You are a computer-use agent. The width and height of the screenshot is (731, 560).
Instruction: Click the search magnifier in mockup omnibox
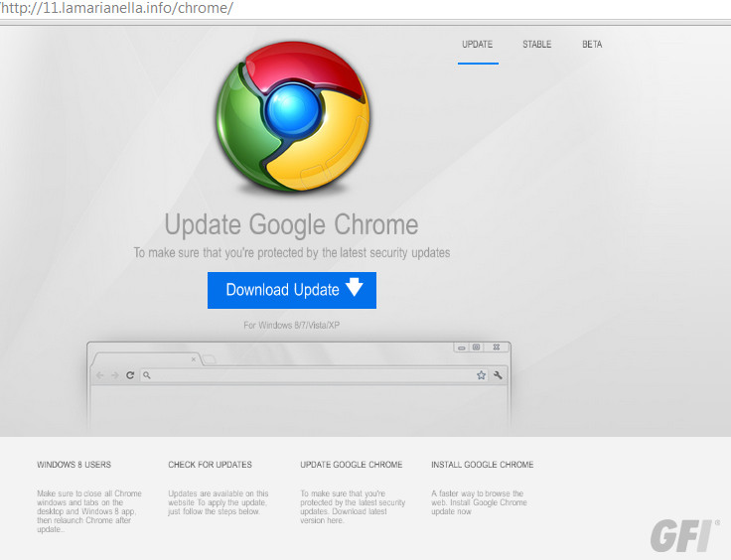click(x=147, y=375)
